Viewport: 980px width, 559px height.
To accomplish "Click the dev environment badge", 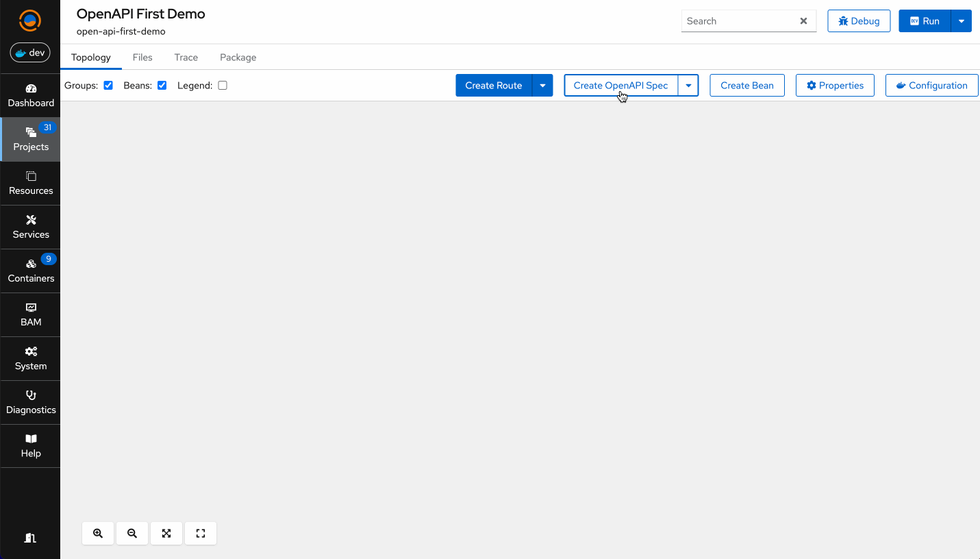I will click(30, 53).
